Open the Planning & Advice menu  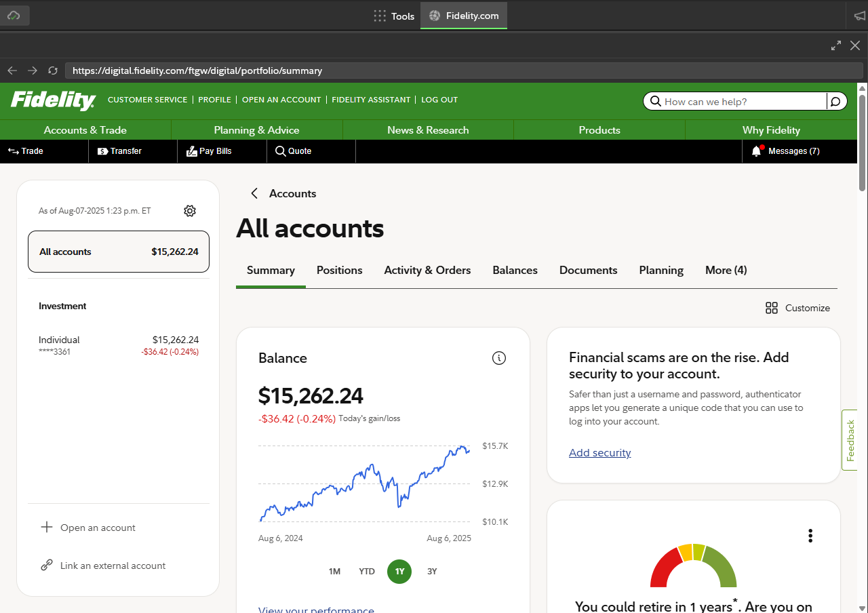click(x=256, y=130)
